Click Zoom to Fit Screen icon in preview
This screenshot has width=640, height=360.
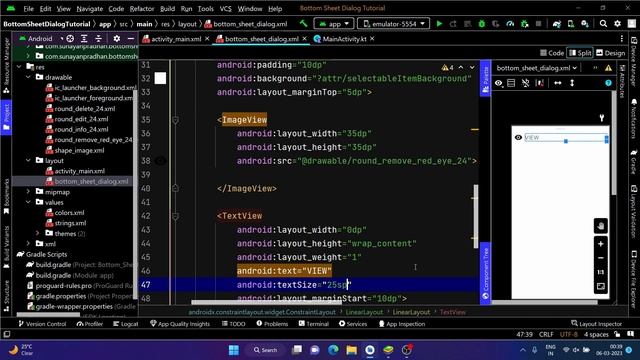click(600, 286)
